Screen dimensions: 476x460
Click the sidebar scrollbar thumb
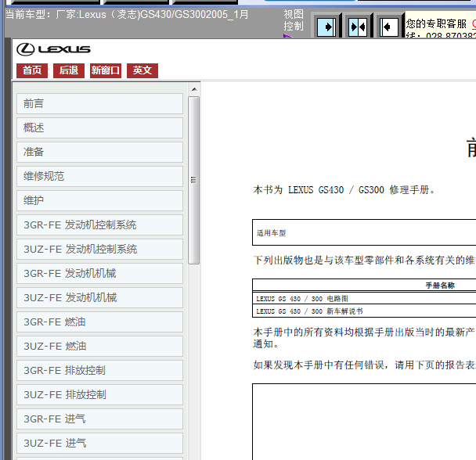tap(193, 180)
